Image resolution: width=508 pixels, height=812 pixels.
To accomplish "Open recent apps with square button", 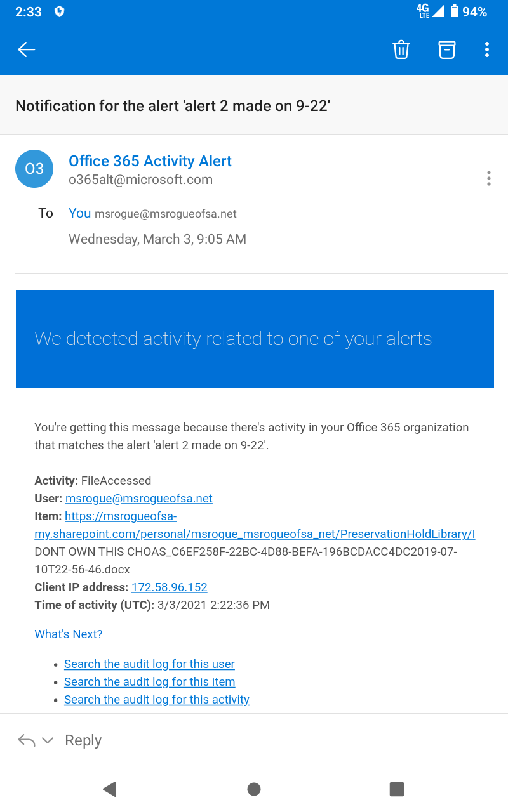I will (x=397, y=789).
